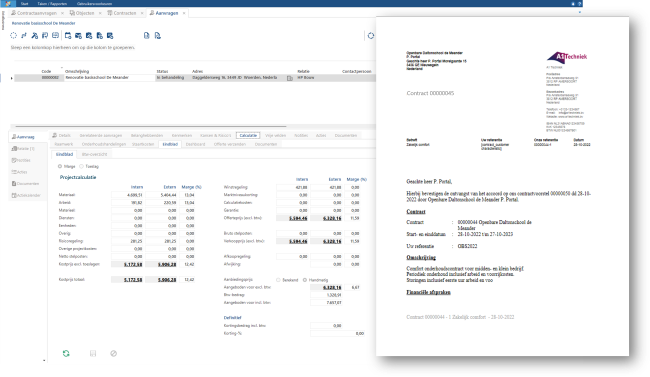Click the application logo button in title bar
650x377 pixels.
(7, 3)
